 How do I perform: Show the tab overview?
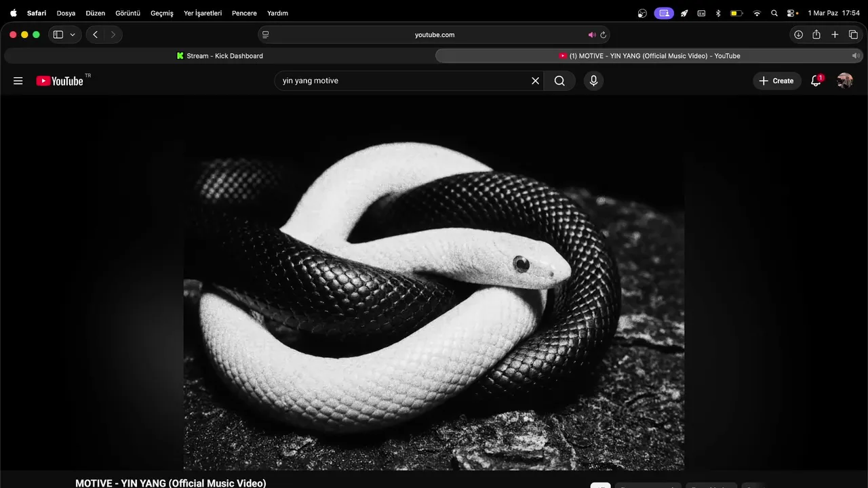tap(853, 35)
